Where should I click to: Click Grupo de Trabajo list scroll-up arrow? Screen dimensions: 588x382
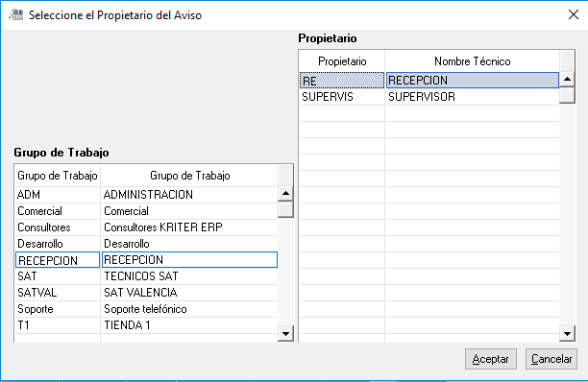pyautogui.click(x=285, y=194)
